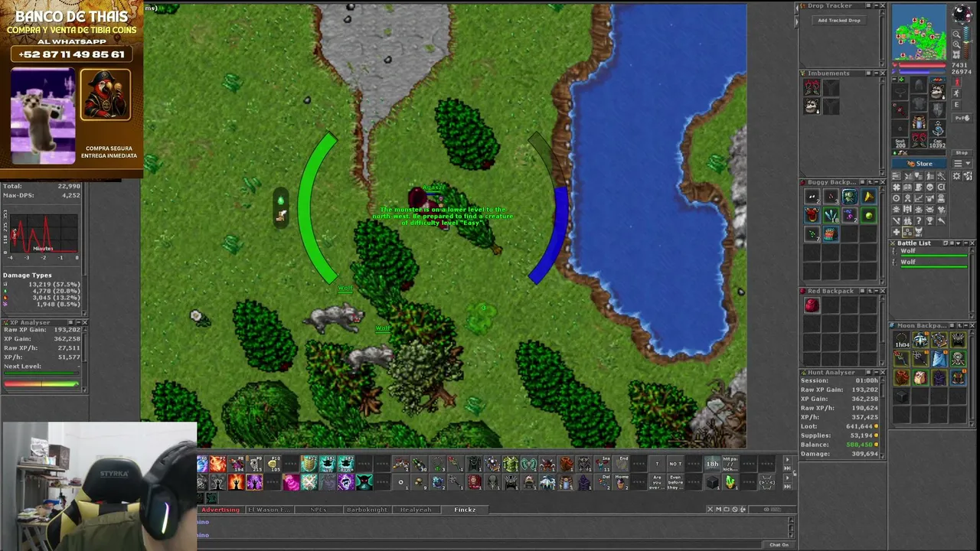Click the Loot value in Hunt Analyser
980x551 pixels.
pyautogui.click(x=858, y=426)
